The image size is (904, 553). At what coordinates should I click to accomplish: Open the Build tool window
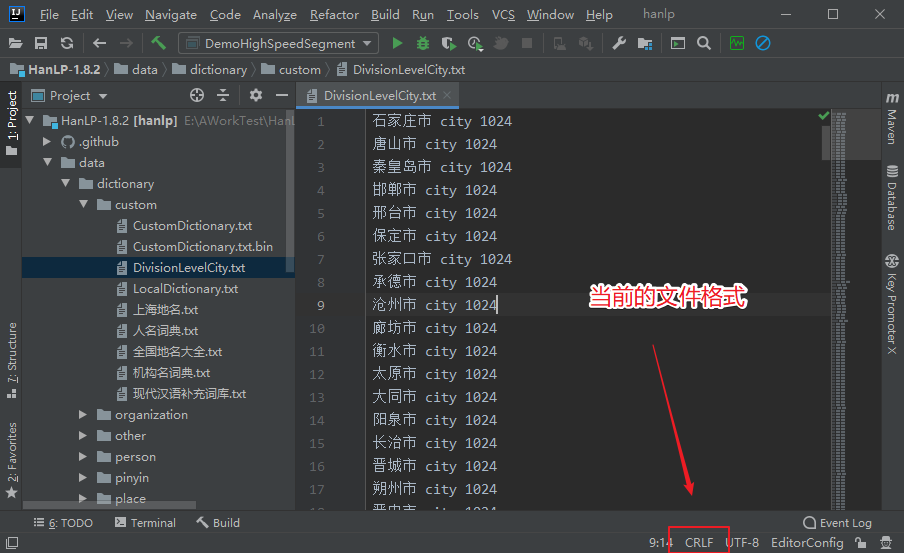click(218, 522)
